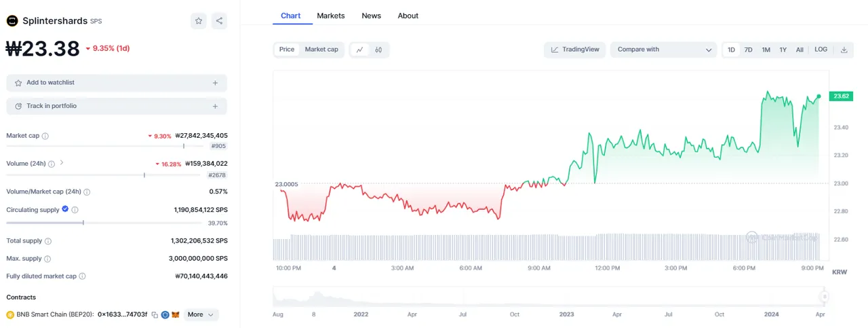This screenshot has height=328, width=868.
Task: Open the Chart tab
Action: pyautogui.click(x=291, y=16)
